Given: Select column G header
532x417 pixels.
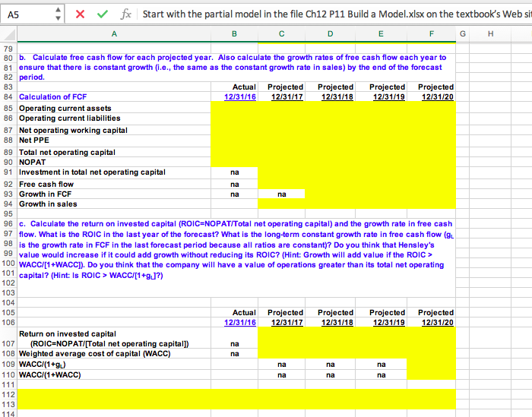Looking at the screenshot, I should pos(462,34).
